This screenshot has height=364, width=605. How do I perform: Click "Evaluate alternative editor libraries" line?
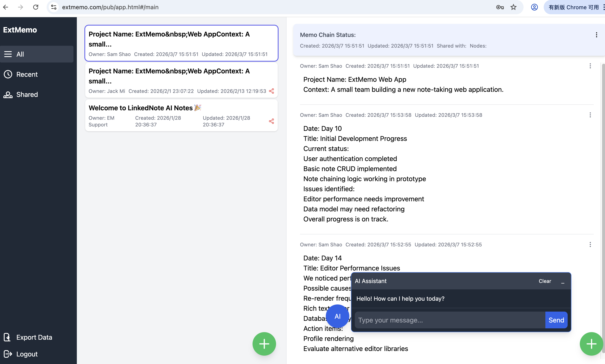pos(356,348)
